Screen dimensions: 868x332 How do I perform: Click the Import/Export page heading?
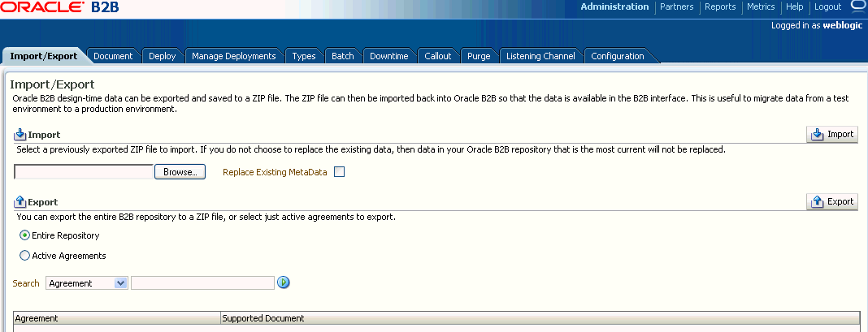coord(53,84)
